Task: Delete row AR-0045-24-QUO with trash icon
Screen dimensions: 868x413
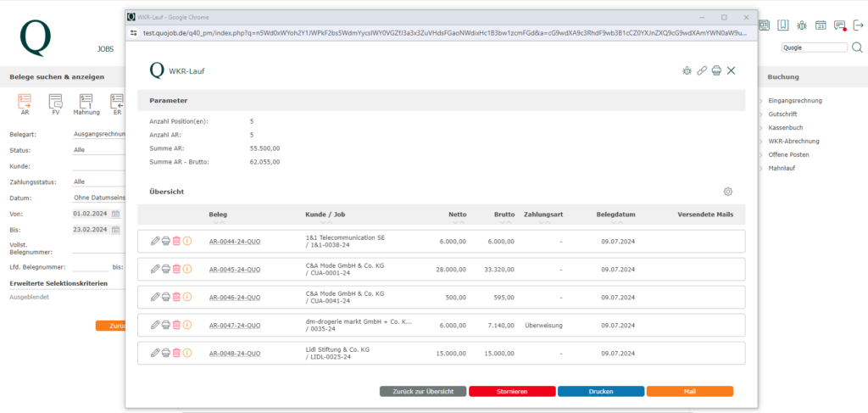Action: coord(176,269)
